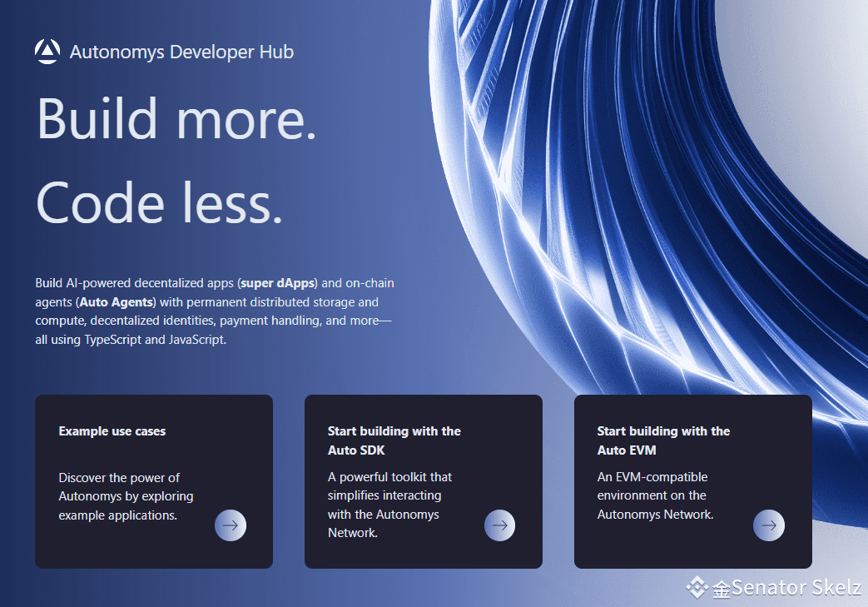Screen dimensions: 868x607
Task: Click the 'Build more.' headline text
Action: (176, 119)
